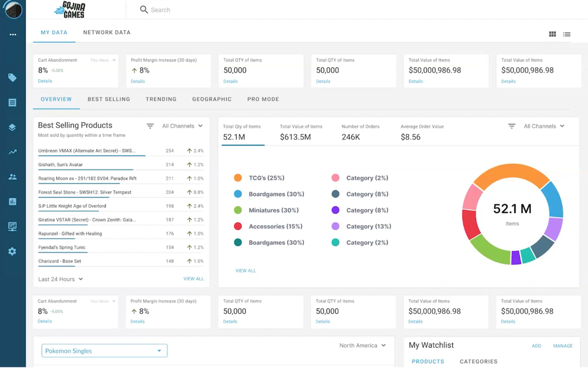Image resolution: width=588 pixels, height=368 pixels.
Task: Open the list document sidebar icon
Action: pyautogui.click(x=12, y=103)
